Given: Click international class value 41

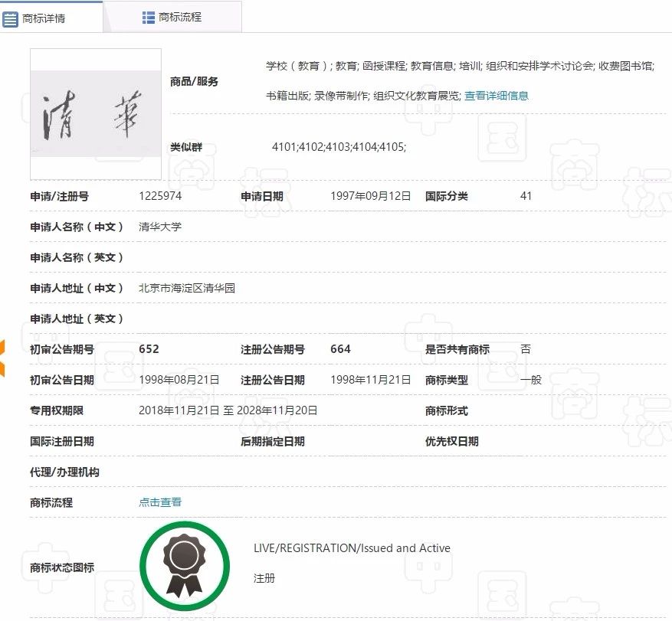Looking at the screenshot, I should 526,196.
